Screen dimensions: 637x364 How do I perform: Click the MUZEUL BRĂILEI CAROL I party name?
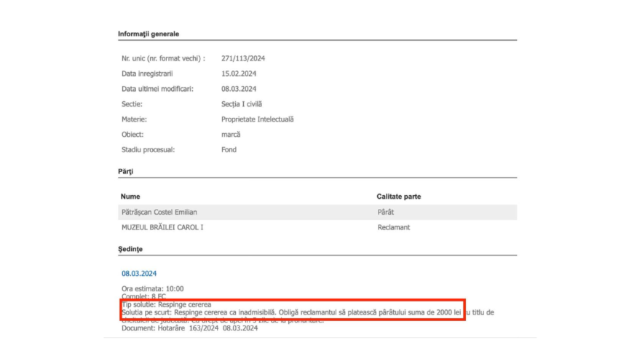pyautogui.click(x=162, y=227)
